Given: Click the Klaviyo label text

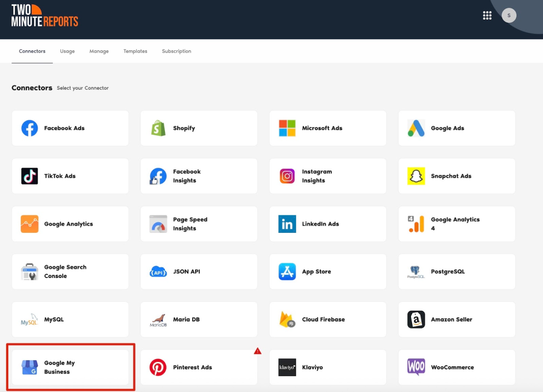Looking at the screenshot, I should 312,368.
